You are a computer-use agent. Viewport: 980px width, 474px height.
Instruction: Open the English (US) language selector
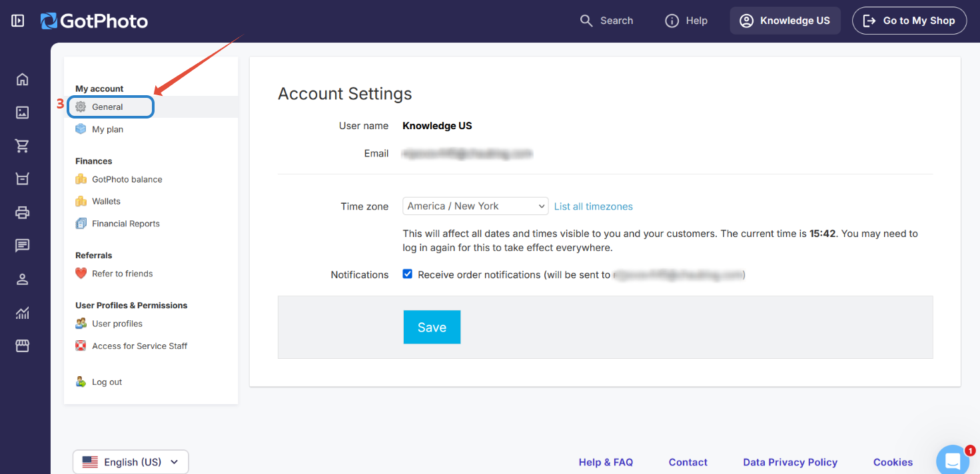coord(131,462)
